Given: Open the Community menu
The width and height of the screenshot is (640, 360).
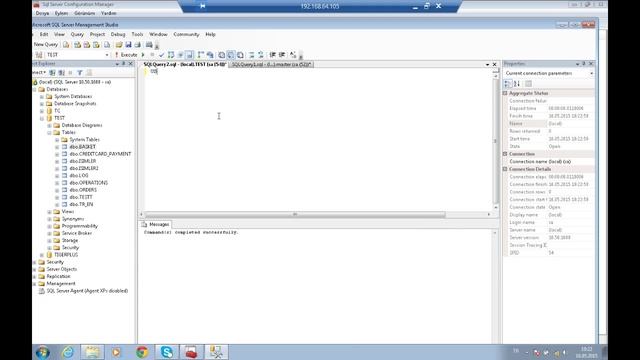Looking at the screenshot, I should (x=186, y=34).
